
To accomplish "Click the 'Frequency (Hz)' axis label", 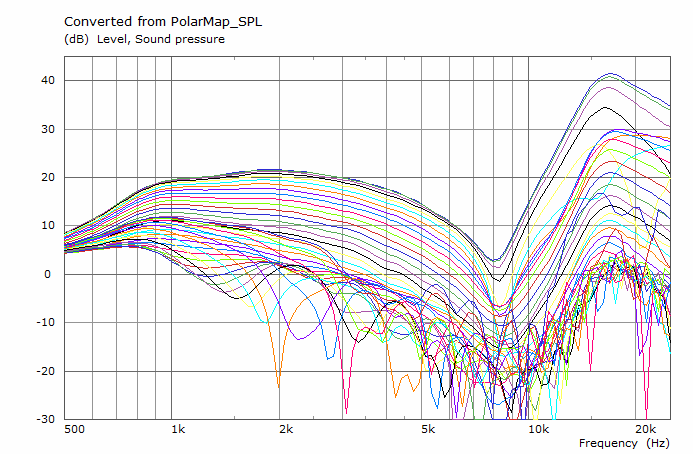I will (x=624, y=443).
